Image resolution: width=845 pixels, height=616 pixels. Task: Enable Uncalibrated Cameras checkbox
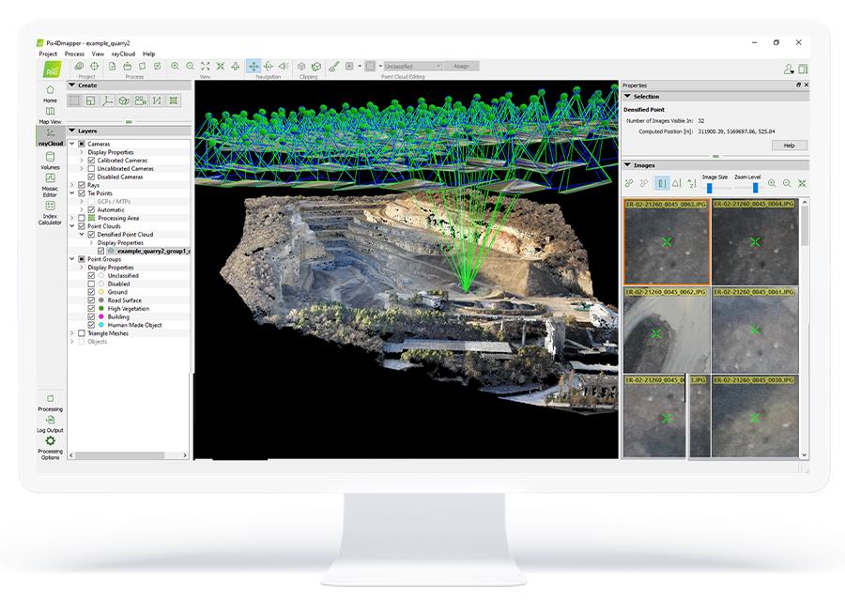pos(91,169)
